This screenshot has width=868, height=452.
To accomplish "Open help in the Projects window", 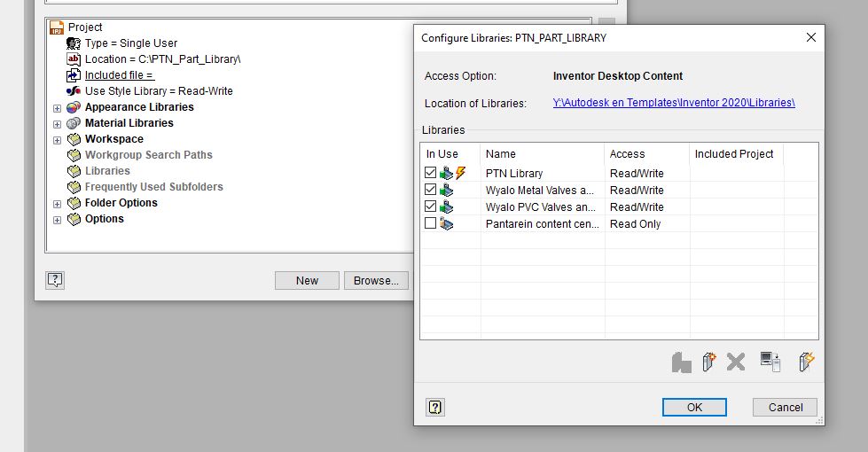I will point(55,280).
